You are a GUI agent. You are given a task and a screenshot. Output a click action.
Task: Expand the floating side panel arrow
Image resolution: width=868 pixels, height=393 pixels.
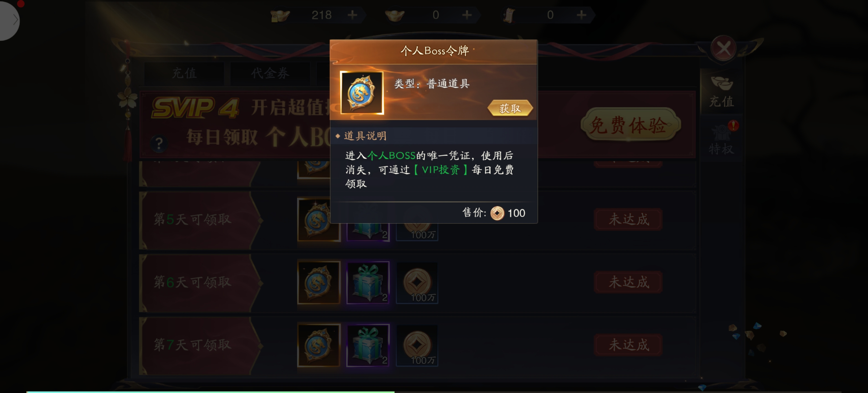tap(10, 20)
